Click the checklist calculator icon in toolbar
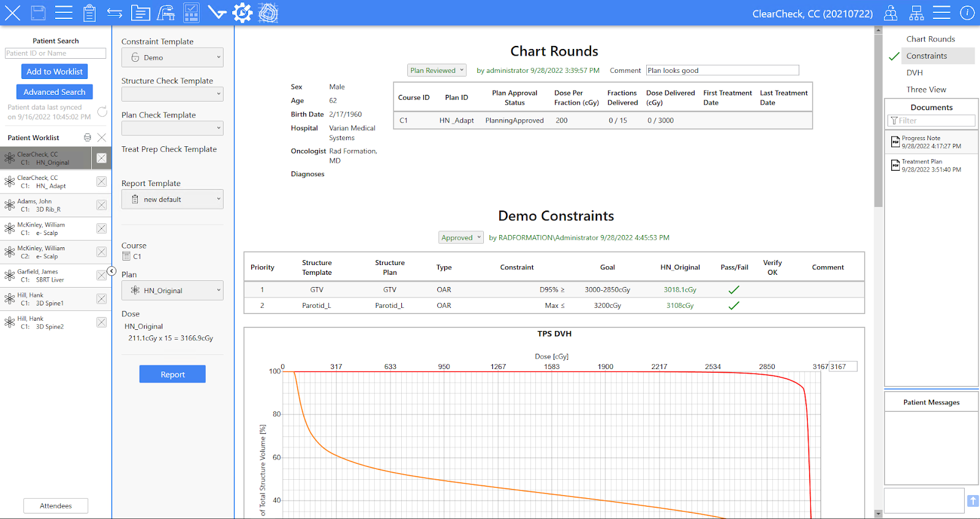The width and height of the screenshot is (980, 519). click(x=191, y=13)
